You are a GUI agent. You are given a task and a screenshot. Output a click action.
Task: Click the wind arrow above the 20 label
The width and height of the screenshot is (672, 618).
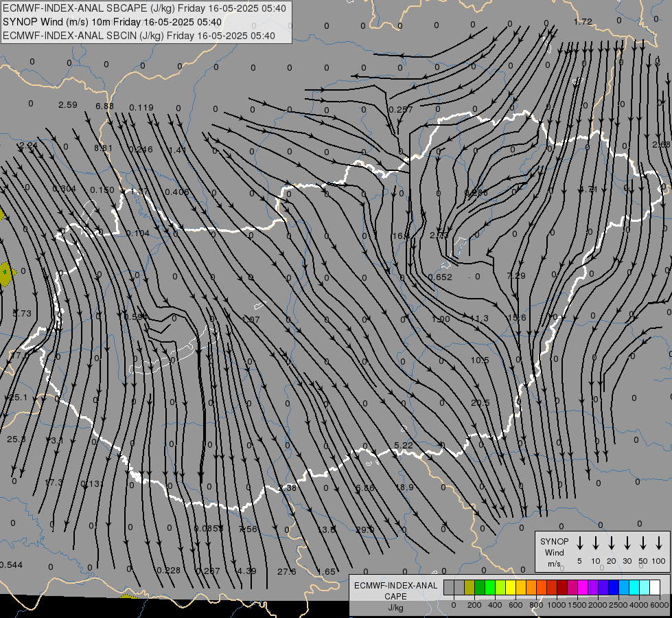[x=611, y=543]
